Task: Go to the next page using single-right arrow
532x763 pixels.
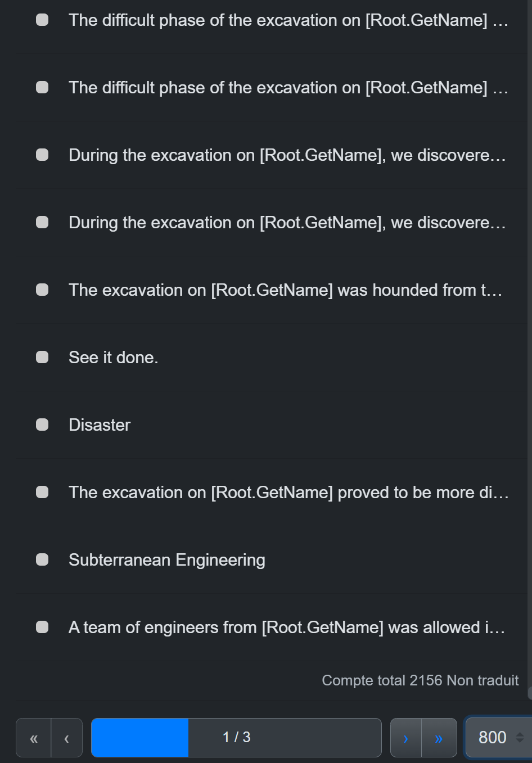Action: [x=406, y=738]
